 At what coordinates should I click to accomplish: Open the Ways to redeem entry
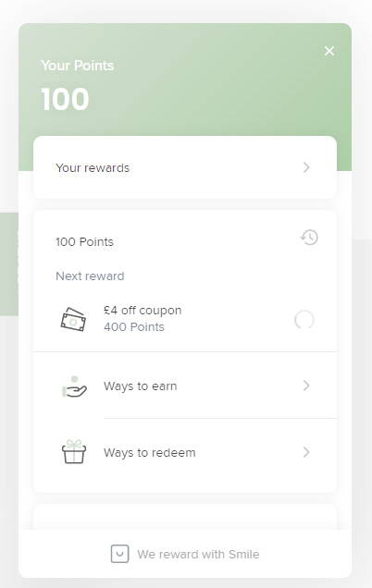point(185,452)
